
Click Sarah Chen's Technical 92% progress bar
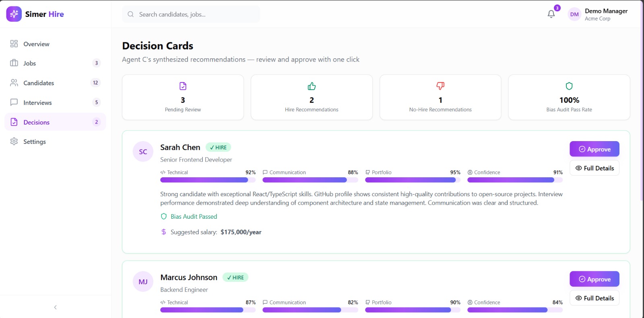point(208,180)
